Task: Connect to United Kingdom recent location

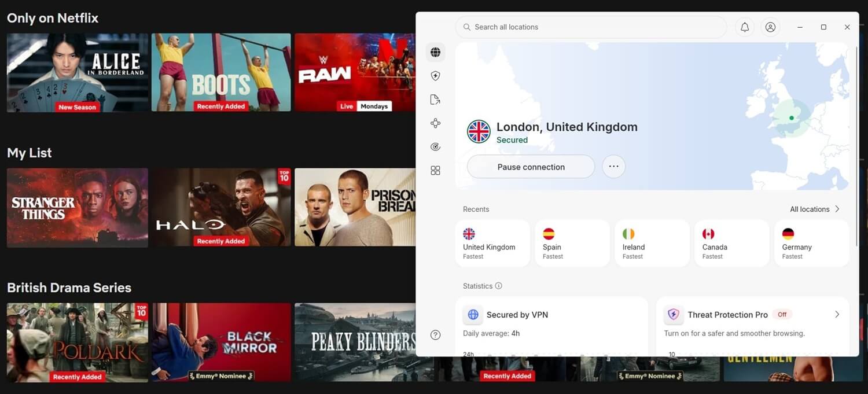Action: pos(492,243)
